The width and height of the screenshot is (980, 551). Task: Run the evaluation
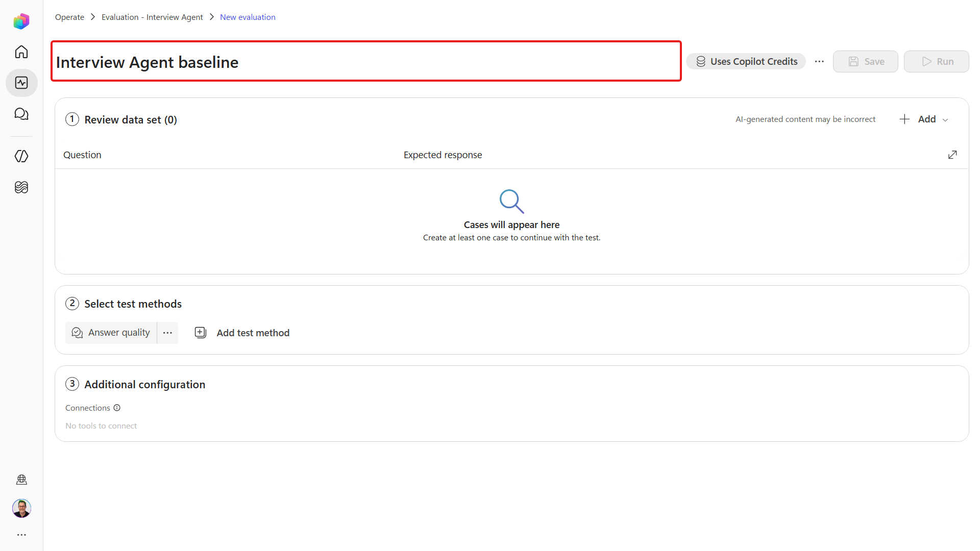937,61
